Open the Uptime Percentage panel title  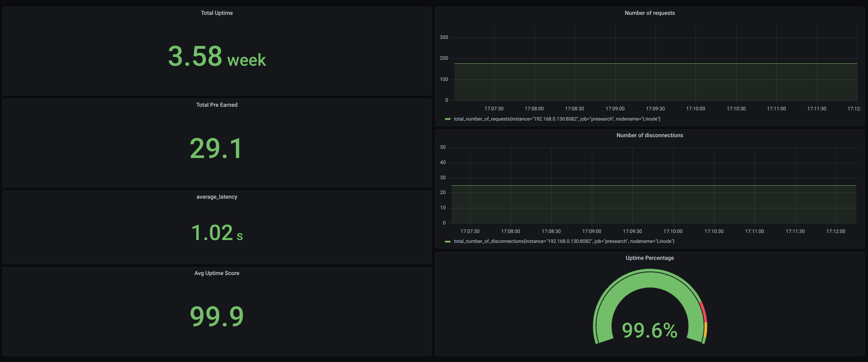(x=650, y=258)
